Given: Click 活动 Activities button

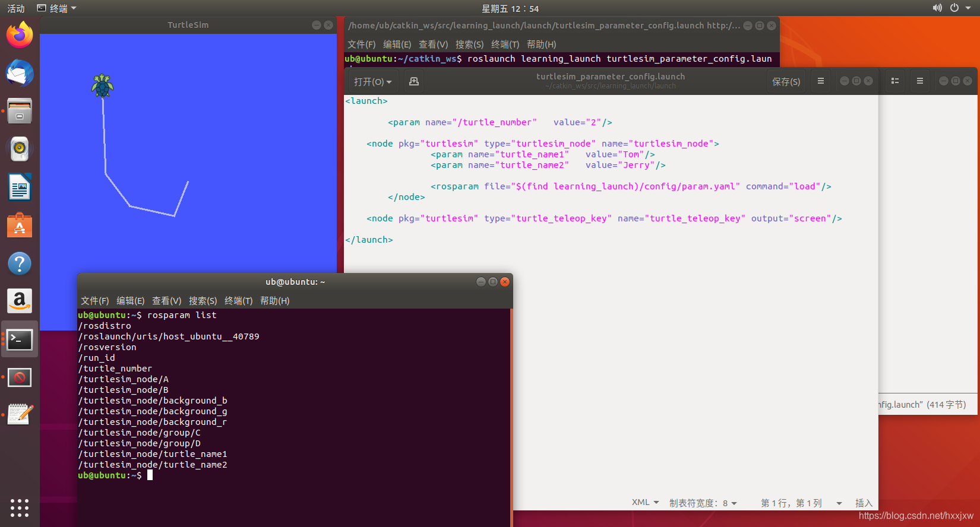Looking at the screenshot, I should coord(16,8).
